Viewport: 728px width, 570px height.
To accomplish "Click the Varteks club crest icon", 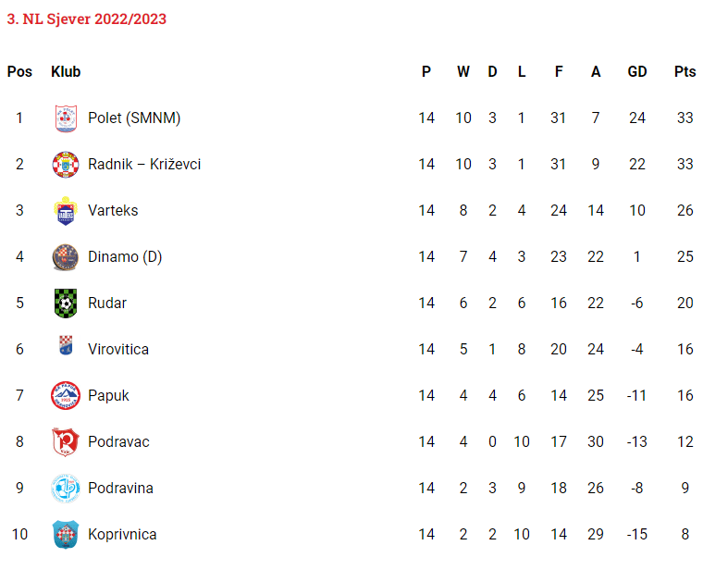I will pos(65,210).
